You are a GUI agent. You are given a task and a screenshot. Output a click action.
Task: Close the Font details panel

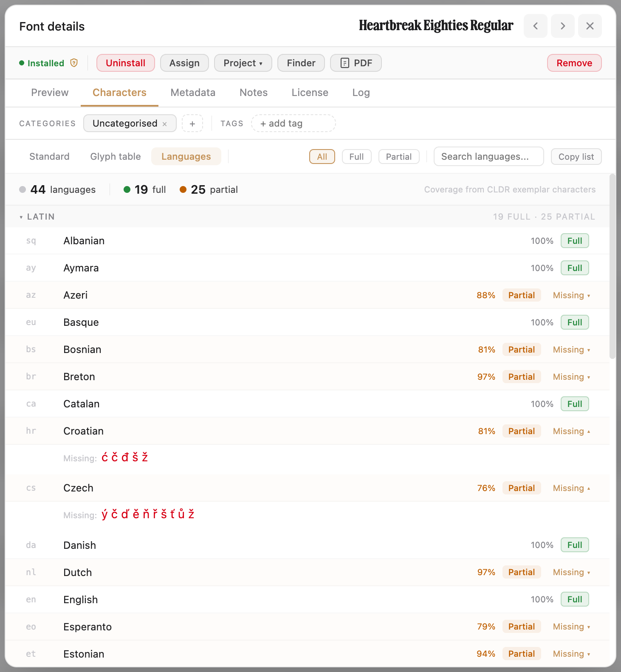point(590,26)
